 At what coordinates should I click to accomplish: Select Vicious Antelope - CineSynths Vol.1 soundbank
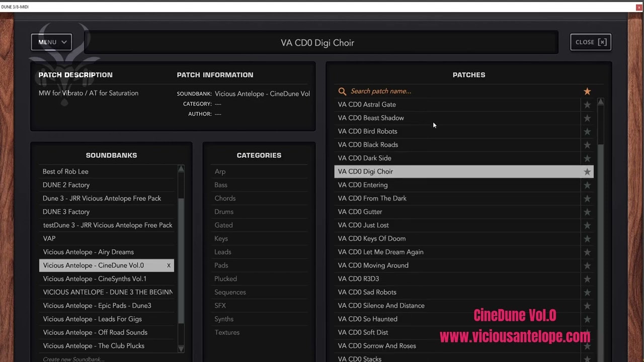point(107,279)
